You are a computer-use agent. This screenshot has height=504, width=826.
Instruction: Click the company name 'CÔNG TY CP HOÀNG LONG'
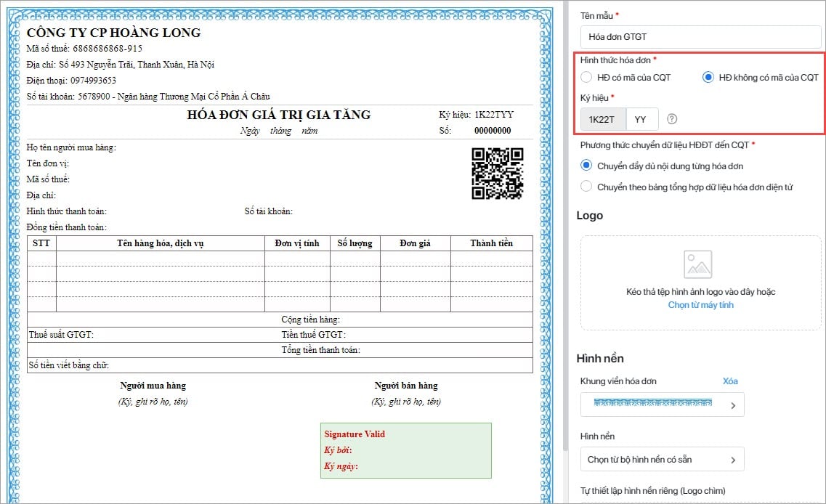tap(113, 33)
